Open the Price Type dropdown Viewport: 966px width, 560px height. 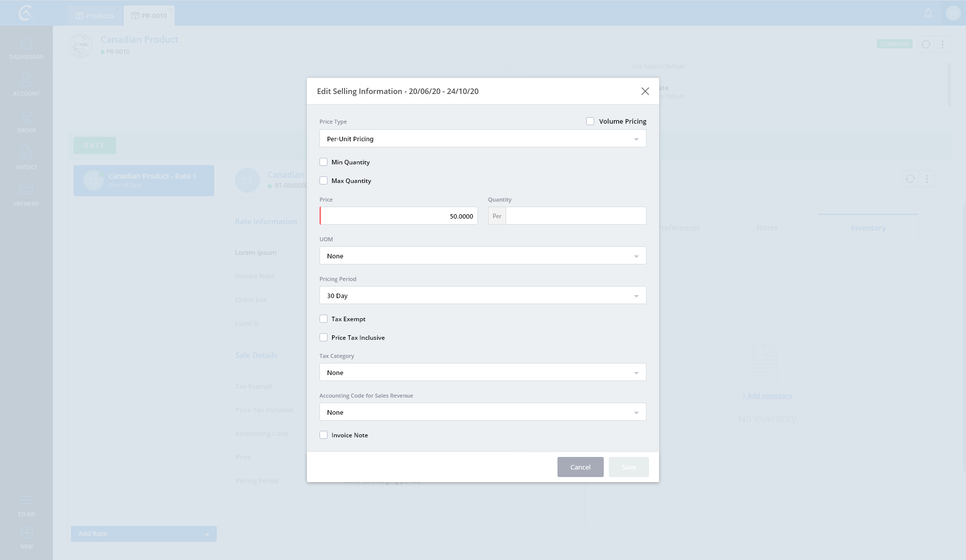(482, 139)
